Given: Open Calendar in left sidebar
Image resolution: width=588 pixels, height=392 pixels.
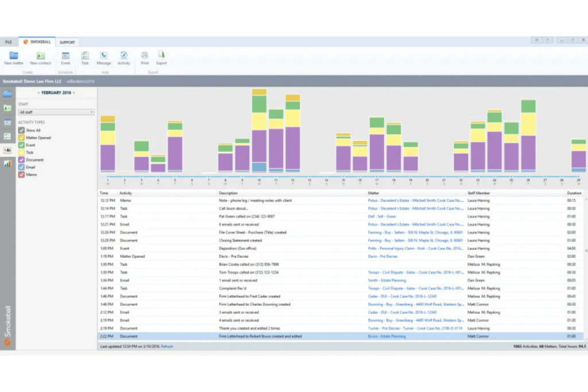Looking at the screenshot, I should 7,122.
